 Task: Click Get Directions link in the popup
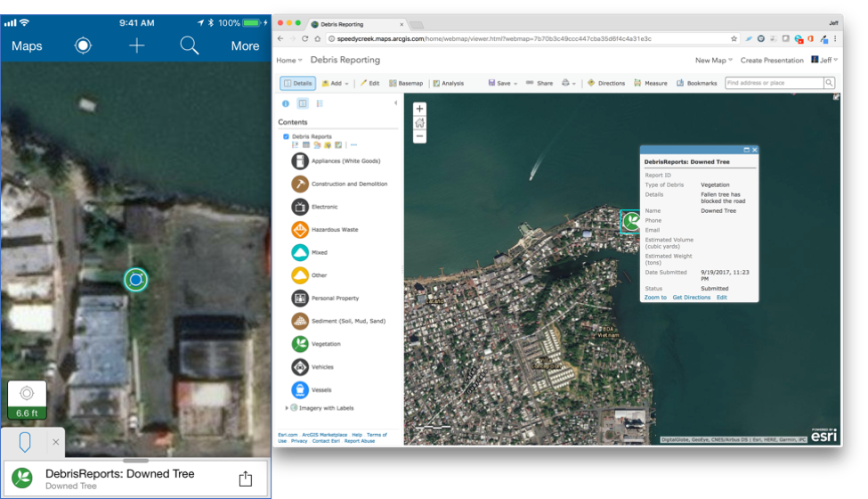click(691, 297)
